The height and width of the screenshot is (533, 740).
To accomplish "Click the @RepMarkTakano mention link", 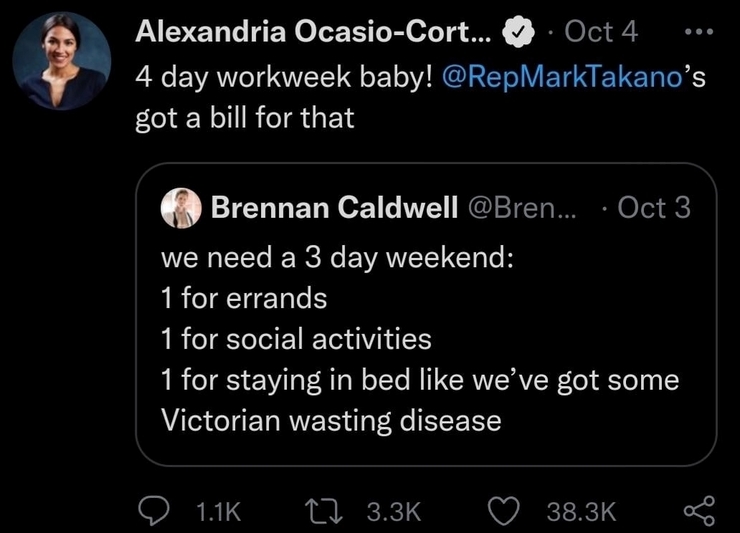I will coord(562,77).
